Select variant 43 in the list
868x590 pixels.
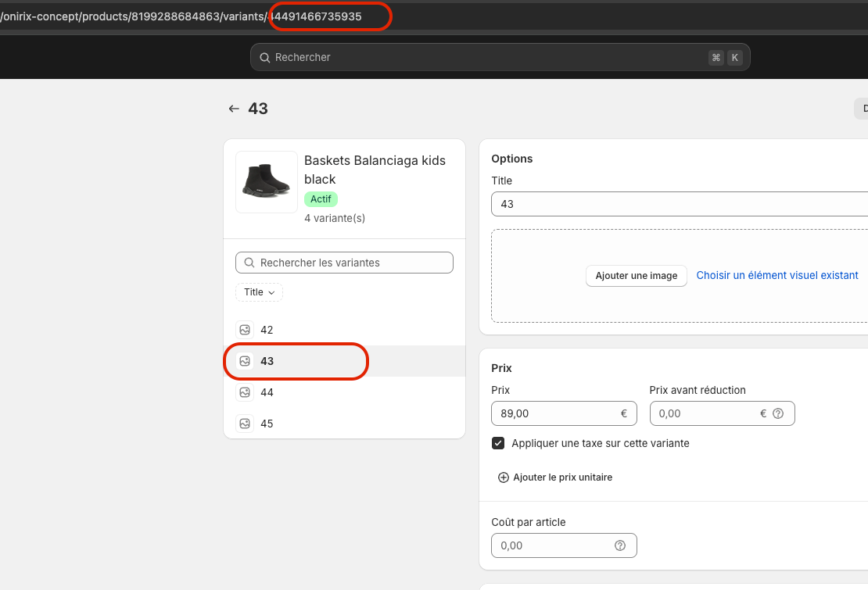tap(344, 361)
